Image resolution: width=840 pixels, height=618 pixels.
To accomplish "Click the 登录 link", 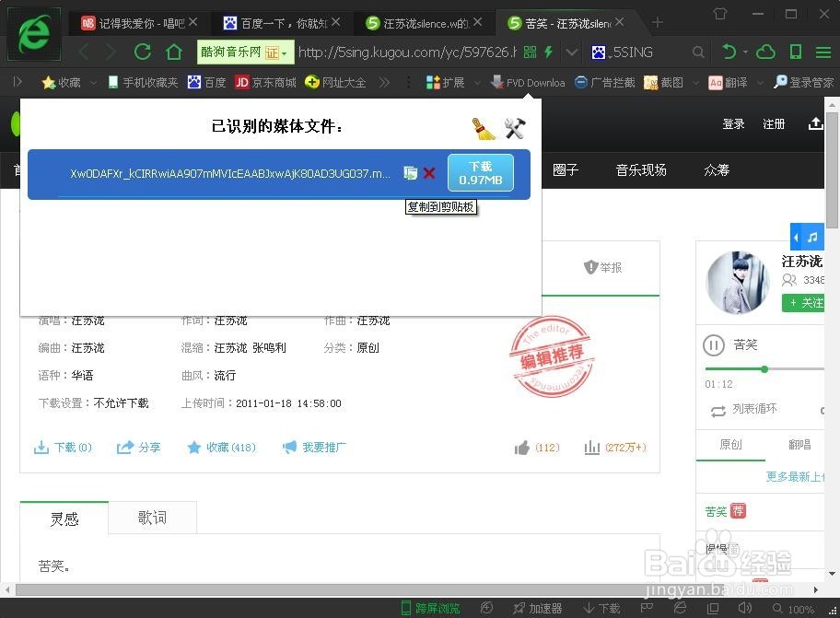I will click(733, 124).
